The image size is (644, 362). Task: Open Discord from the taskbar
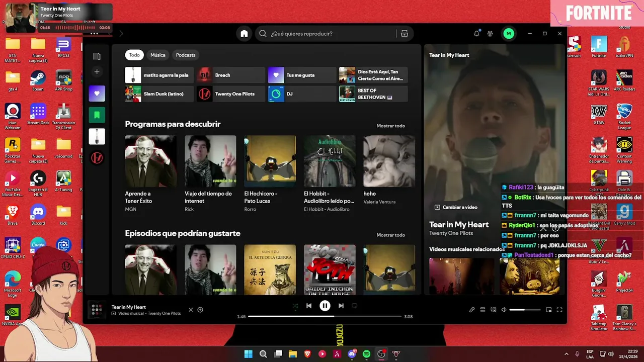coord(352,354)
